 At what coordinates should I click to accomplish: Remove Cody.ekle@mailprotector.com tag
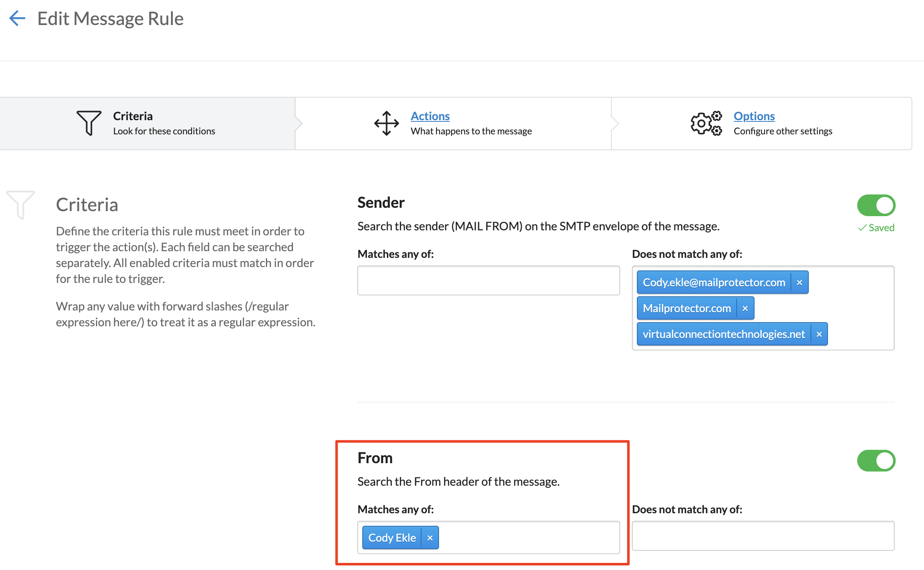point(799,282)
